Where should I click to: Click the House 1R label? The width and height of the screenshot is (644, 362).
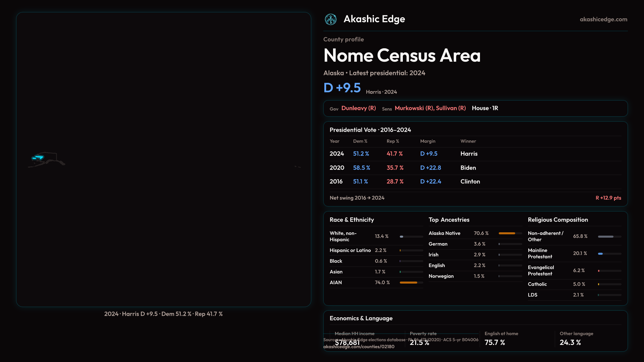[x=485, y=108]
